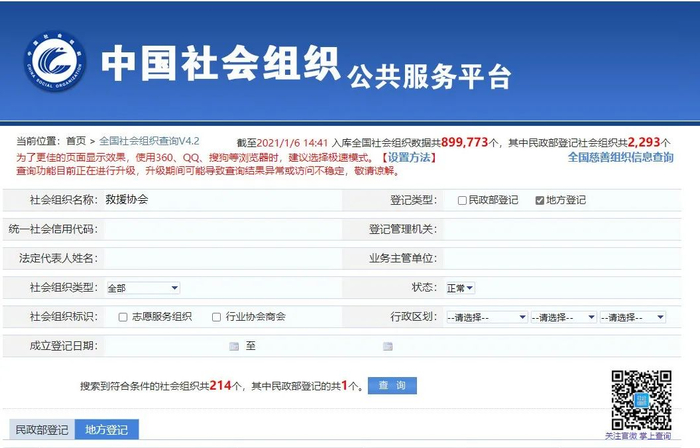Screen dimensions: 700x448
Task: Open the start-date calendar picker icon
Action: tap(234, 346)
